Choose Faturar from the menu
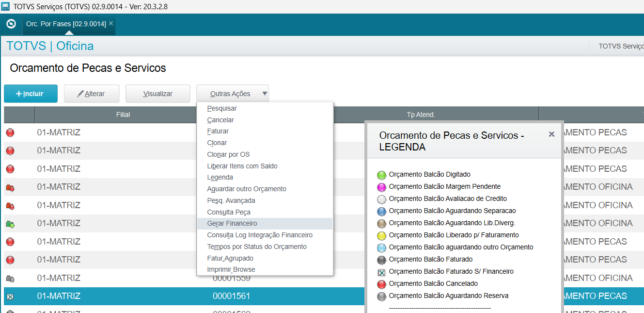 point(265,132)
